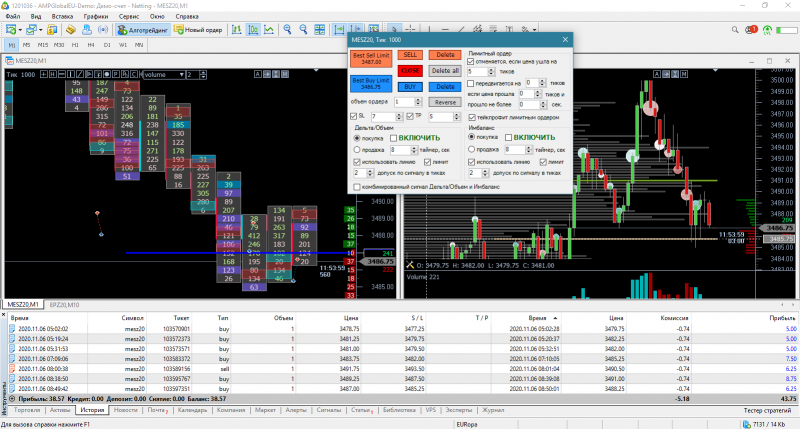
Task: Open the notifications icon with red badge
Action: click(x=751, y=30)
